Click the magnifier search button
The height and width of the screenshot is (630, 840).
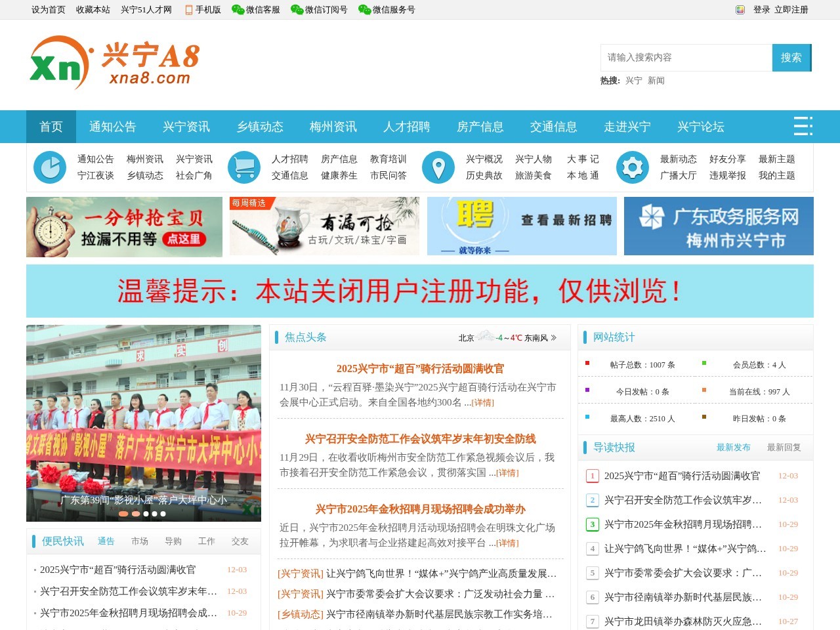click(791, 58)
